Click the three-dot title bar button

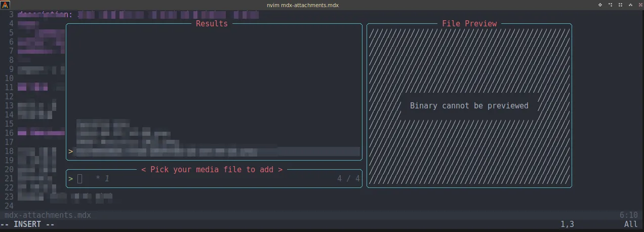point(610,5)
